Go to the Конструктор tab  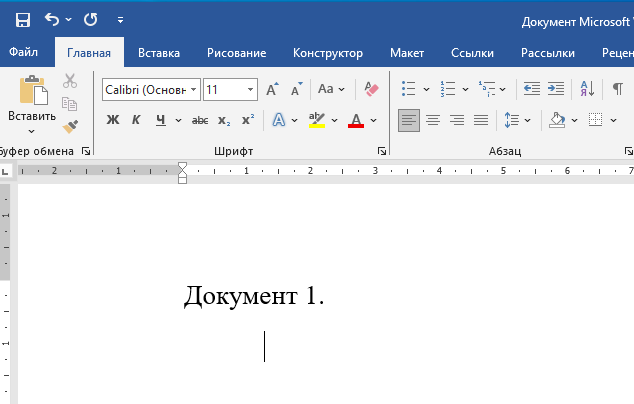coord(328,53)
